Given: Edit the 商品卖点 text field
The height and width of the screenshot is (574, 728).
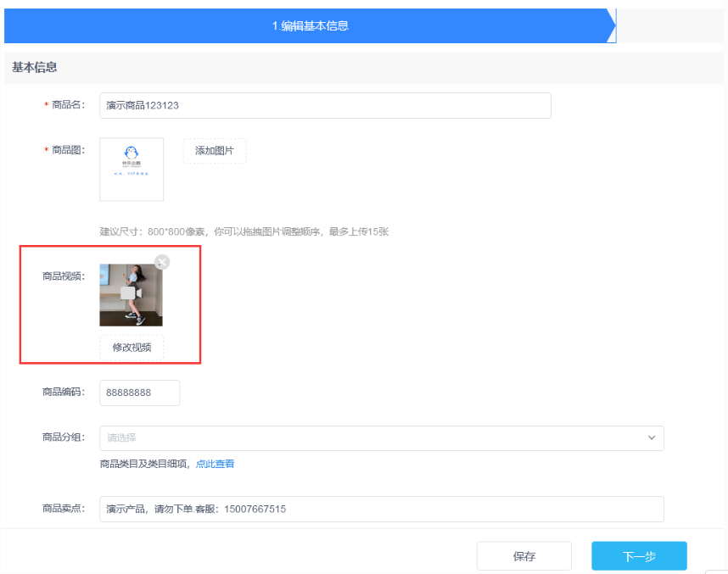Looking at the screenshot, I should 382,509.
